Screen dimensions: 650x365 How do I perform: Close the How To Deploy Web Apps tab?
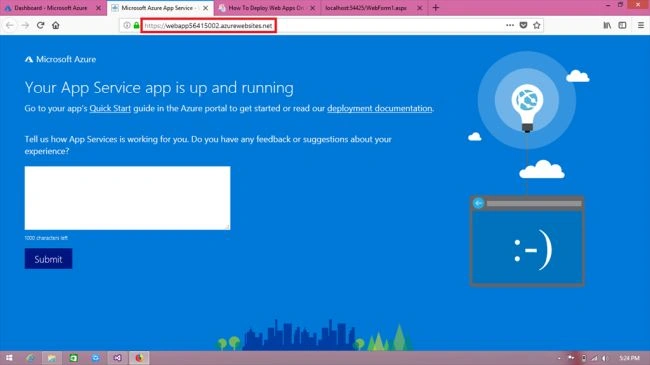312,8
